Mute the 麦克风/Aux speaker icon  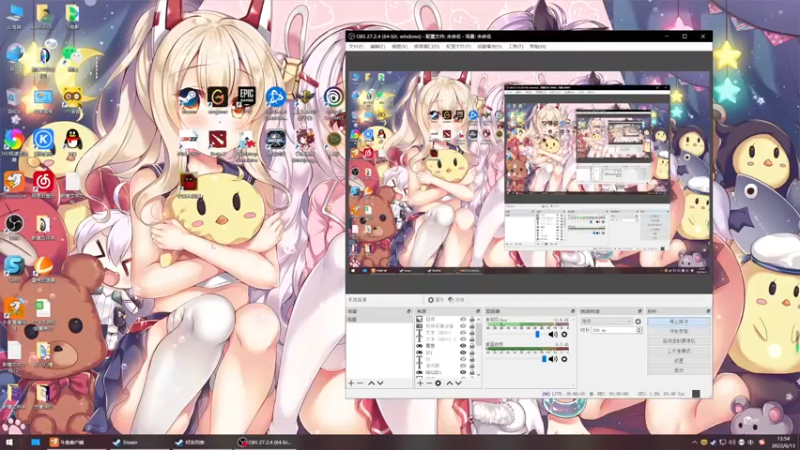click(553, 335)
